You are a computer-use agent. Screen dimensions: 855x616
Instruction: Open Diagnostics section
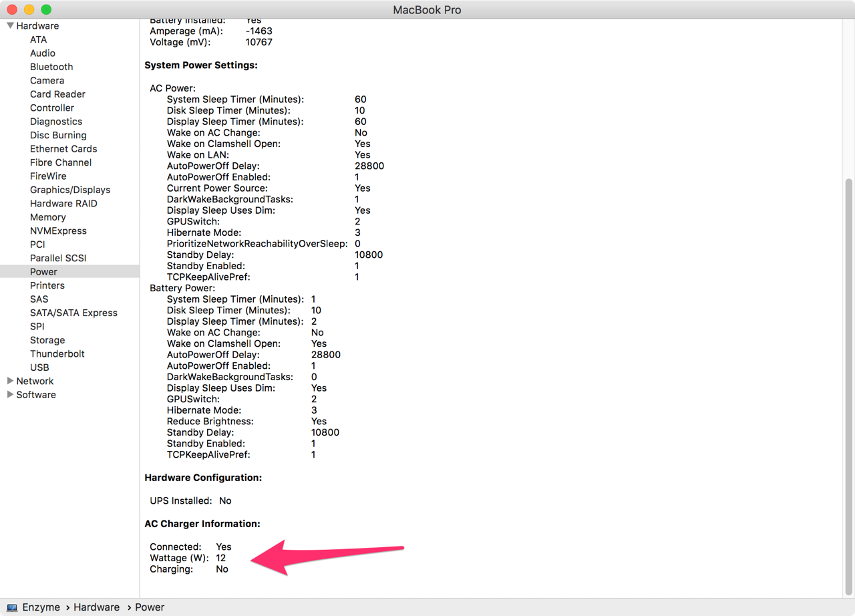tap(56, 122)
